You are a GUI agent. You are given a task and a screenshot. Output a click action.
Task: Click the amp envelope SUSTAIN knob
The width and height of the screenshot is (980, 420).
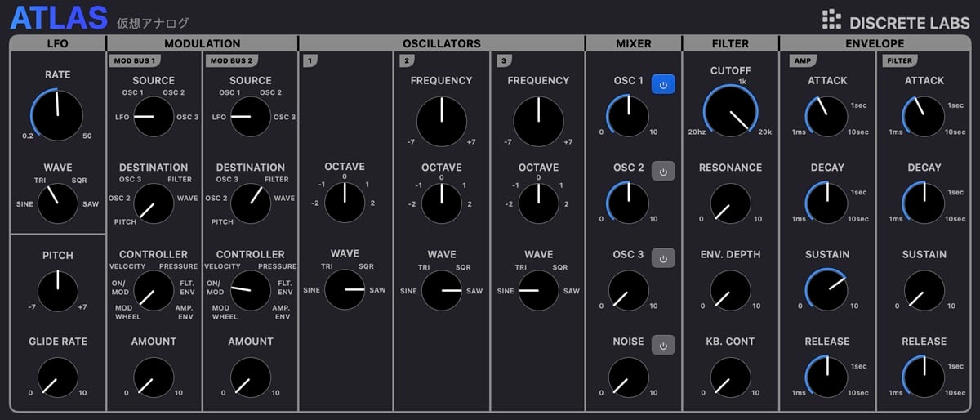pos(827,290)
